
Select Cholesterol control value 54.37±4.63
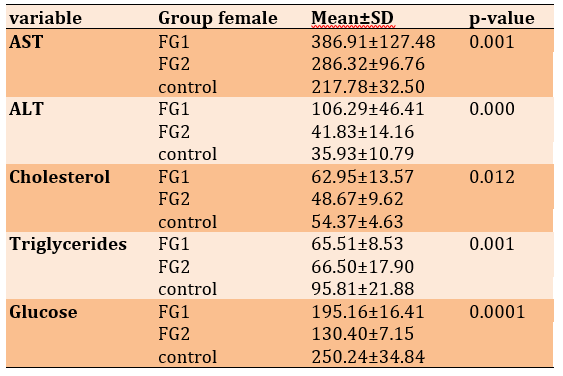(357, 222)
